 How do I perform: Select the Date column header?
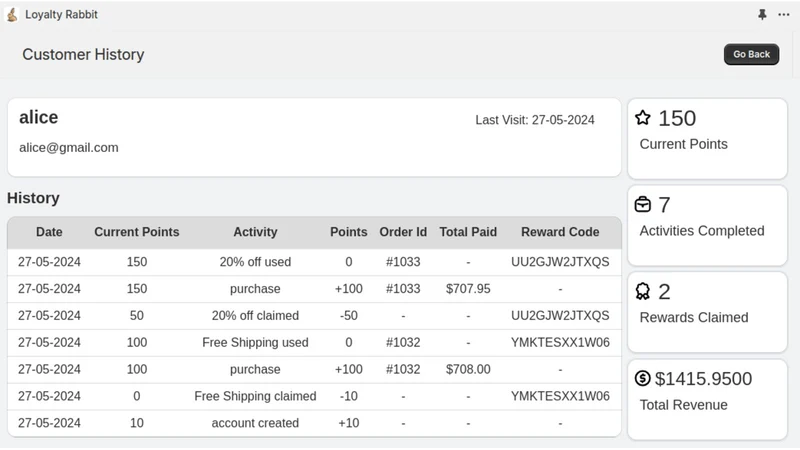pos(49,232)
